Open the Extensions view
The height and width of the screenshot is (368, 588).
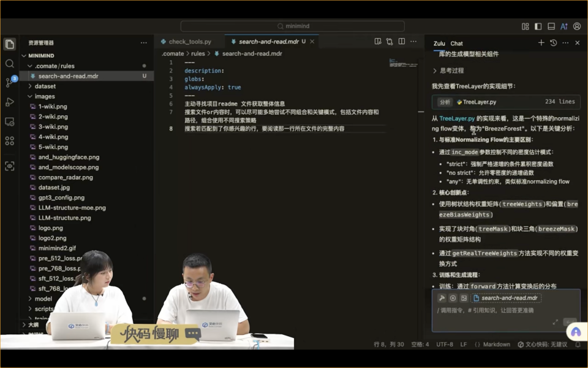(x=10, y=141)
